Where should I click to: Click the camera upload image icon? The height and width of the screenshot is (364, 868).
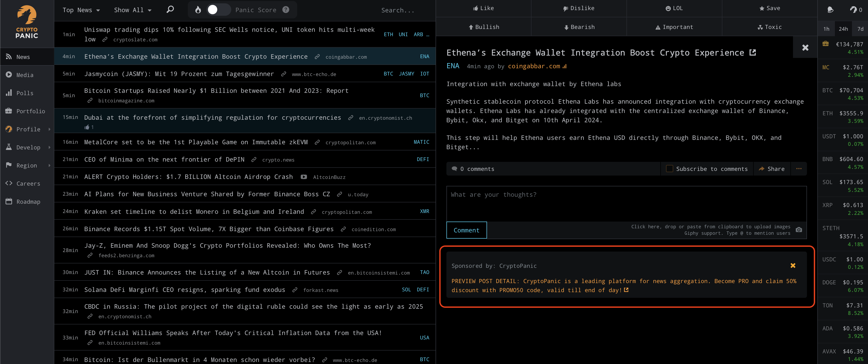point(799,230)
